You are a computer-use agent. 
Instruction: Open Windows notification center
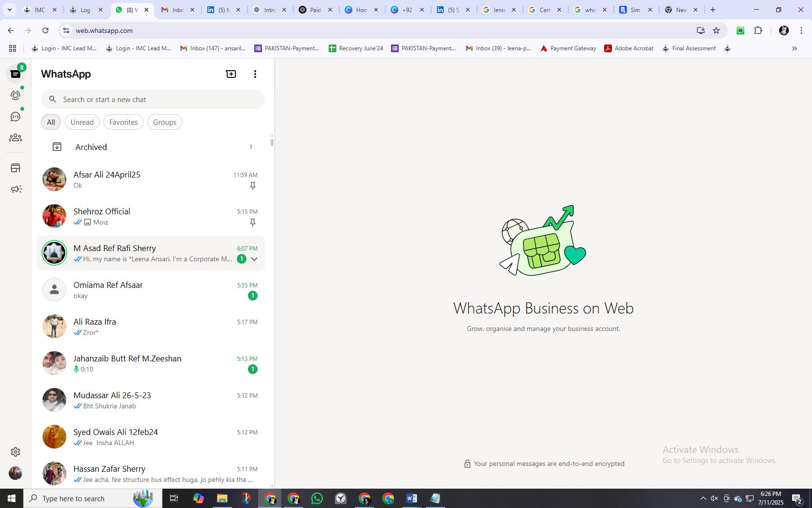pyautogui.click(x=797, y=498)
